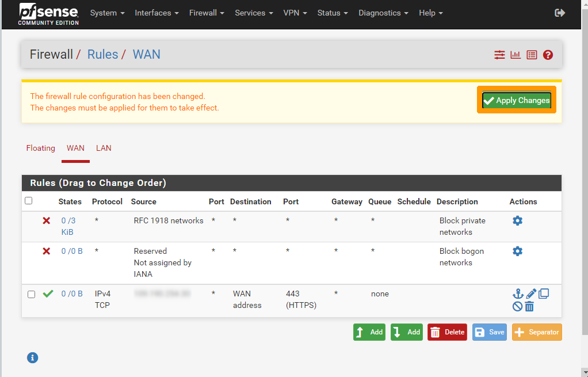
Task: Click the Apply Changes button
Action: (516, 100)
